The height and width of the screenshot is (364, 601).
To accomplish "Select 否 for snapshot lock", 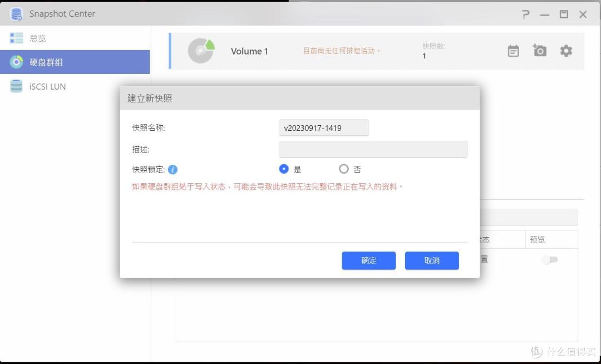I will (344, 169).
